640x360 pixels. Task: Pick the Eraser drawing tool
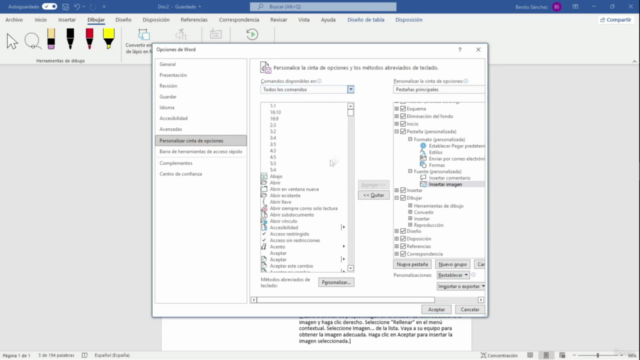[51, 39]
